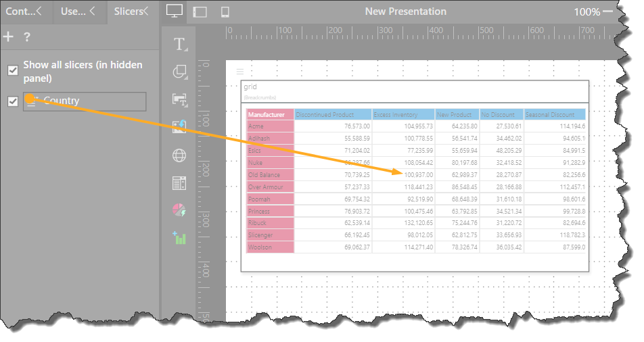644x342 pixels.
Task: Click the 100% zoom level
Action: [x=587, y=12]
